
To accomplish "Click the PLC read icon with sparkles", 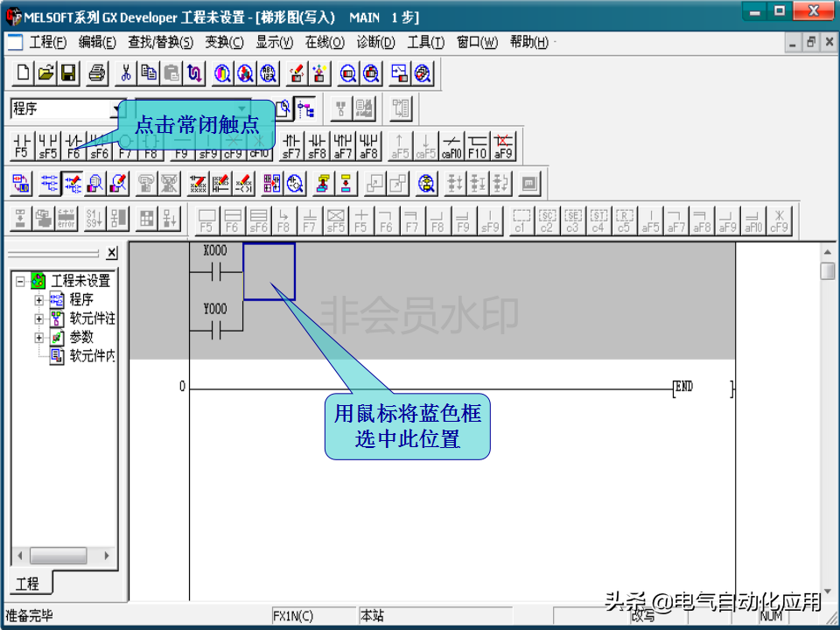I will 319,73.
